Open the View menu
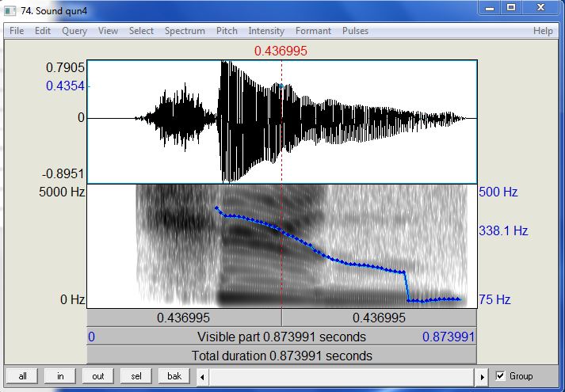565x392 pixels. (x=108, y=31)
